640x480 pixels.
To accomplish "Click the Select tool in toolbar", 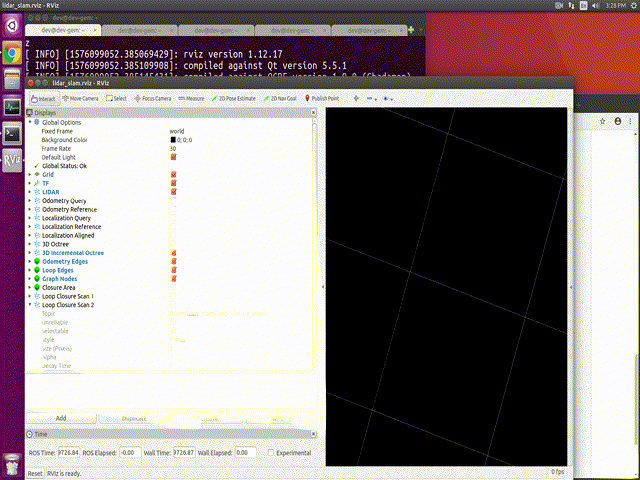I will coord(116,99).
